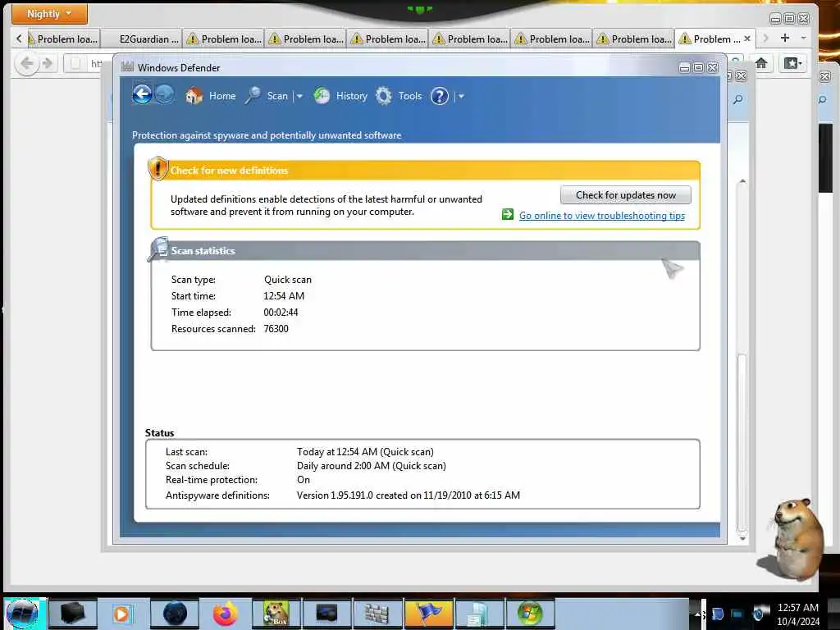Expand the Scan options dropdown arrow

(299, 97)
